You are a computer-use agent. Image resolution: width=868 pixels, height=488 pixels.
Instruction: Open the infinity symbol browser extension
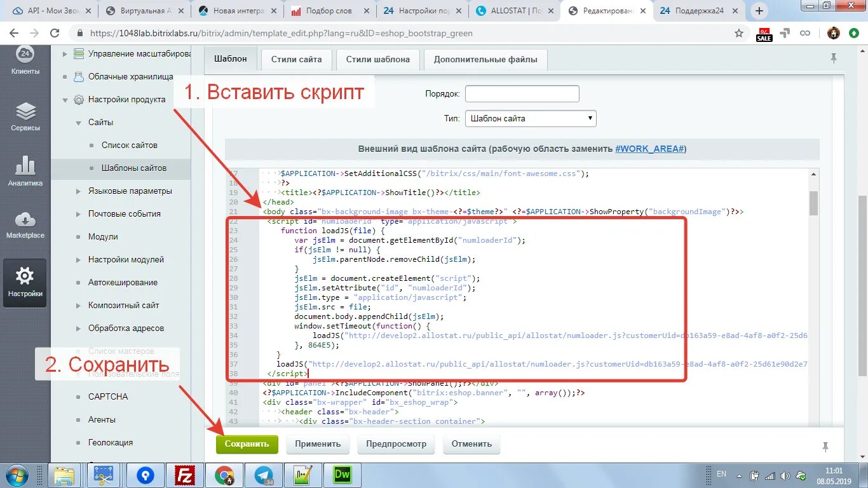click(805, 34)
